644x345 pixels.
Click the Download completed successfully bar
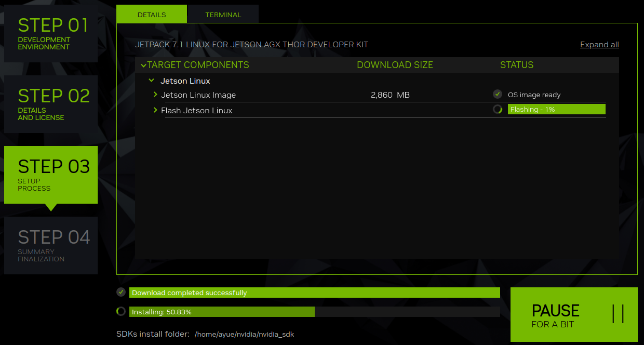[x=315, y=293]
